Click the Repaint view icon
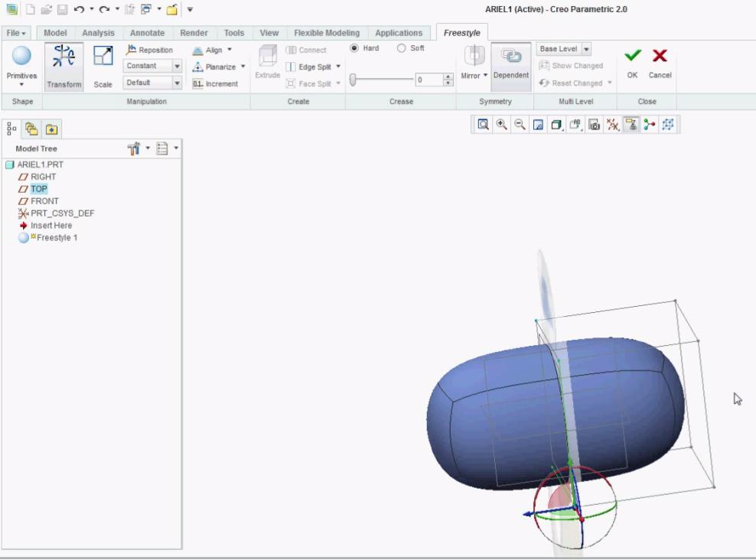The image size is (756, 560). (x=538, y=125)
